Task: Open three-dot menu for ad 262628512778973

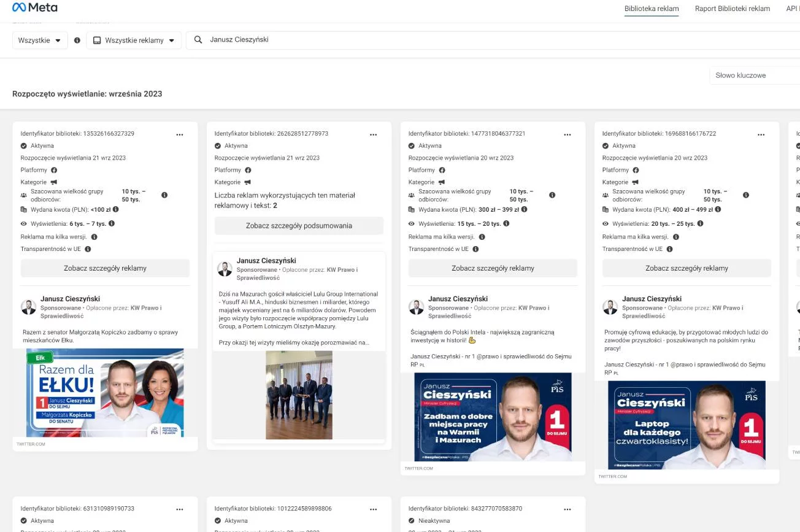Action: [374, 134]
